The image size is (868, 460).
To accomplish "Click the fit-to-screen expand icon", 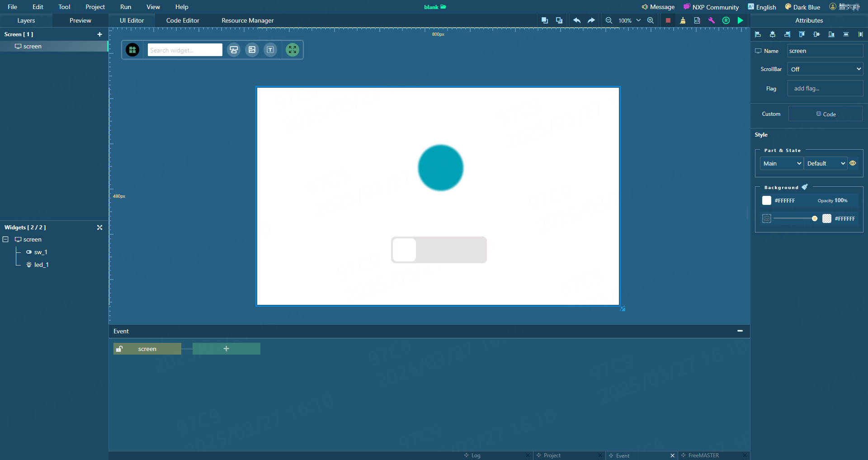I will (292, 50).
